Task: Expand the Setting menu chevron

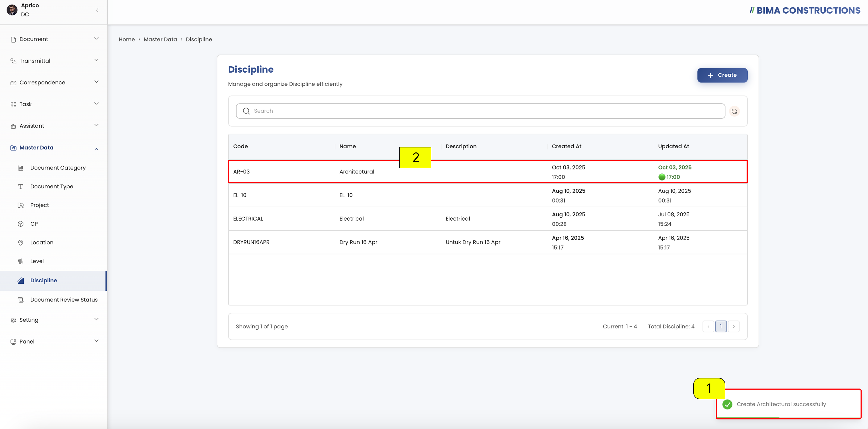Action: click(96, 319)
